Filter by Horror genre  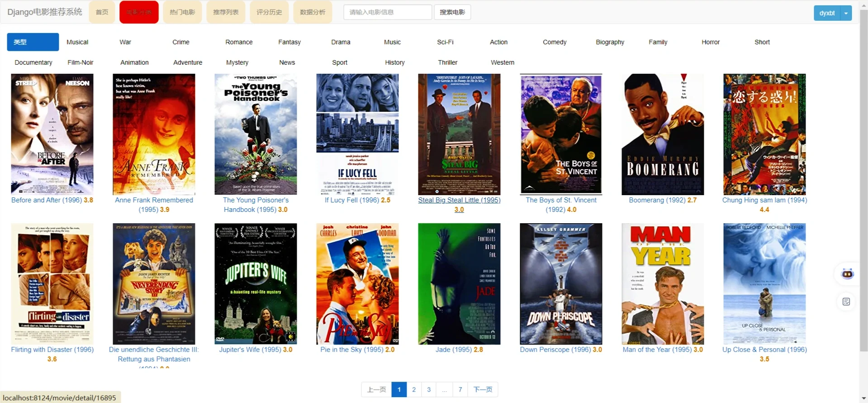(x=711, y=42)
